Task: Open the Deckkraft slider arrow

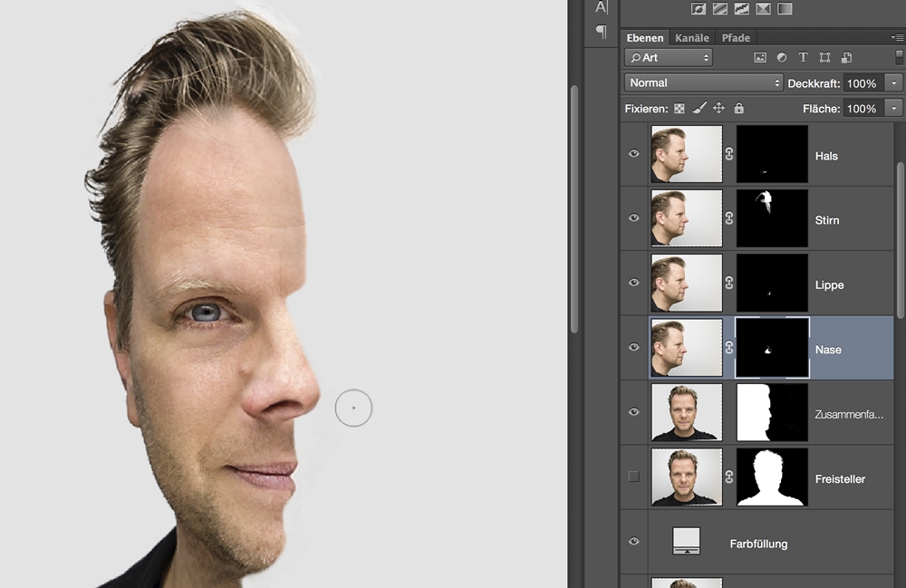Action: (894, 83)
